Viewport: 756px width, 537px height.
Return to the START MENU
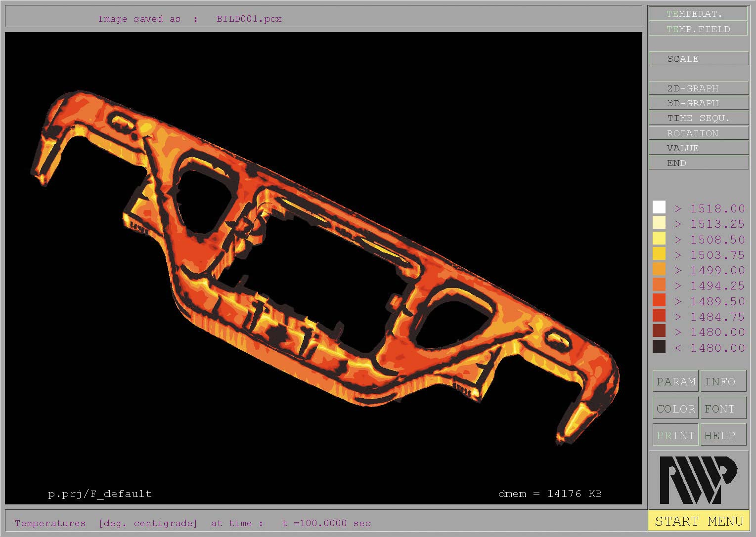click(698, 521)
